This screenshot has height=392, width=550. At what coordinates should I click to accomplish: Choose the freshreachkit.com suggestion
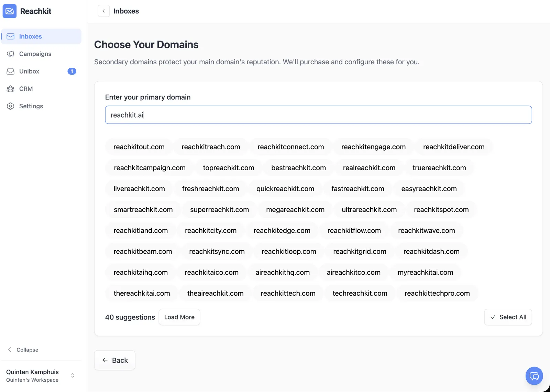tap(211, 189)
